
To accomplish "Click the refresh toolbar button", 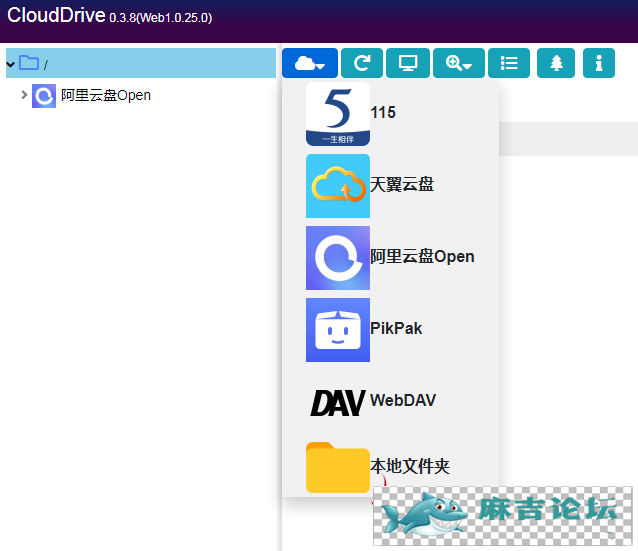I will [362, 63].
